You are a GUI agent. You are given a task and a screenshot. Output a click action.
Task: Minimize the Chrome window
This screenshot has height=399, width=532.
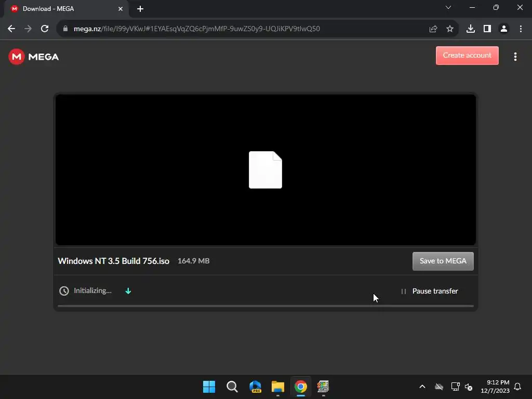click(472, 7)
